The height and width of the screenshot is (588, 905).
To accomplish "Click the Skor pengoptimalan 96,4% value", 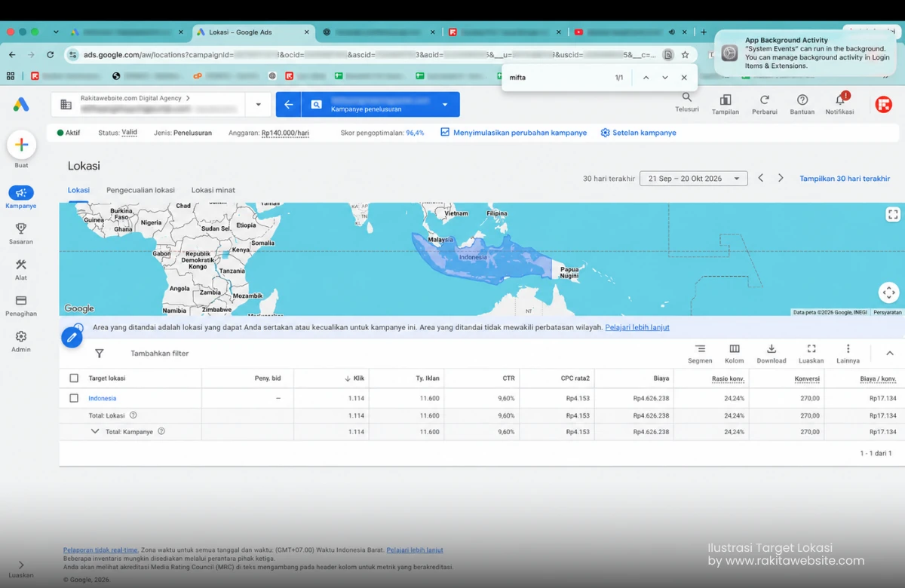I will pos(415,133).
